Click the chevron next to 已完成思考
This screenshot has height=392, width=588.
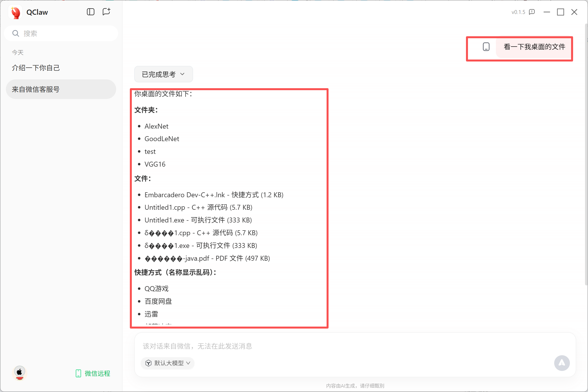tap(182, 74)
